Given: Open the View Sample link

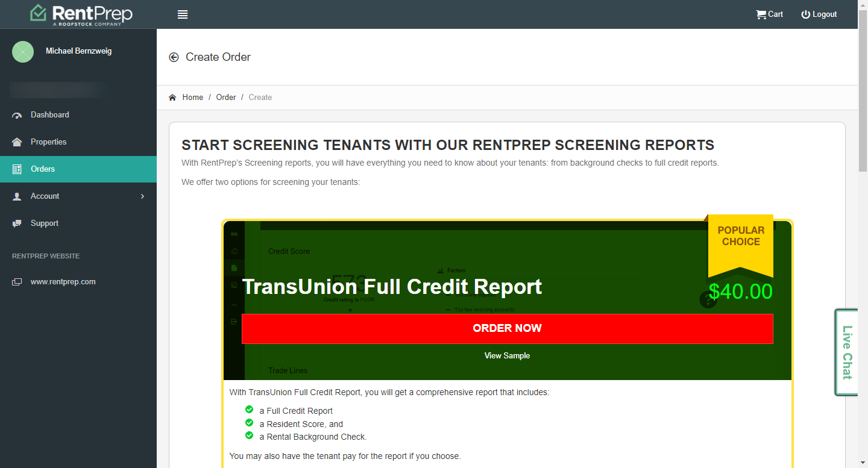Looking at the screenshot, I should click(507, 355).
